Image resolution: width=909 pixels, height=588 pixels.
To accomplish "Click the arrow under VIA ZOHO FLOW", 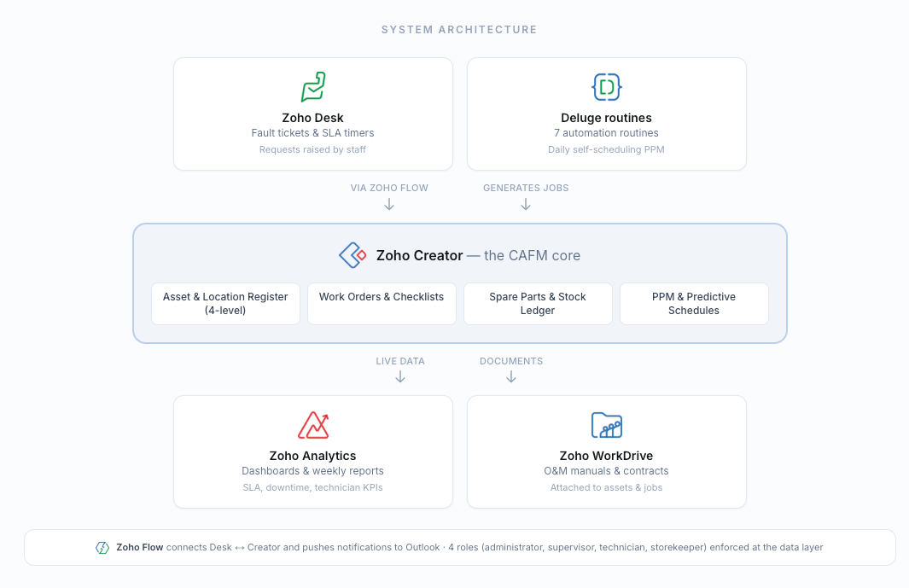I will 389,204.
